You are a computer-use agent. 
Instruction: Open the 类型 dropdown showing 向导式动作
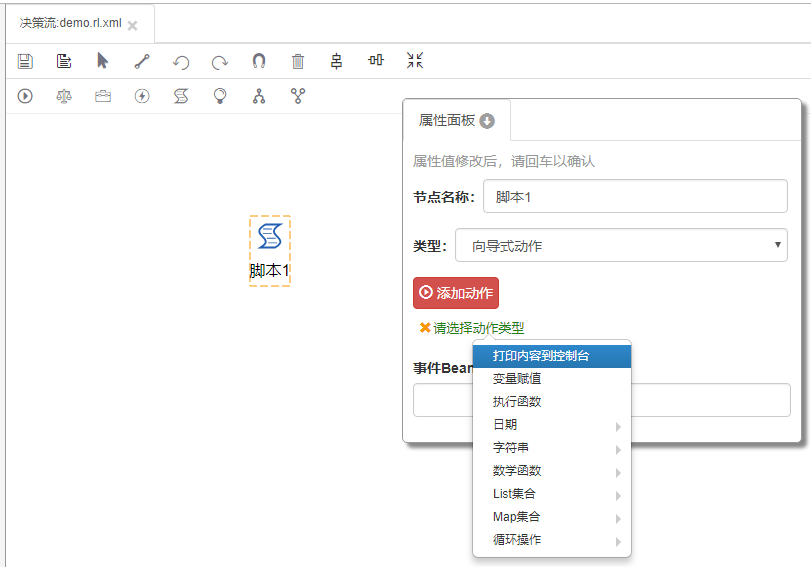pyautogui.click(x=621, y=245)
